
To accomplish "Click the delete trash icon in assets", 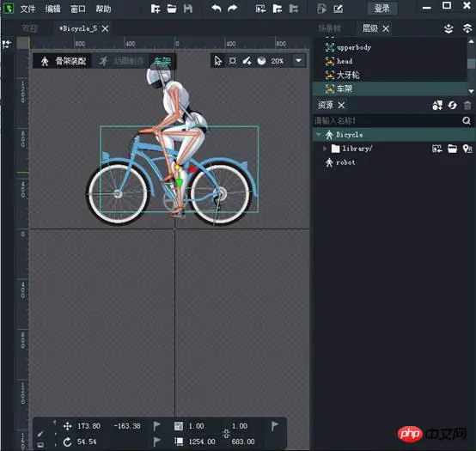I will (x=467, y=106).
